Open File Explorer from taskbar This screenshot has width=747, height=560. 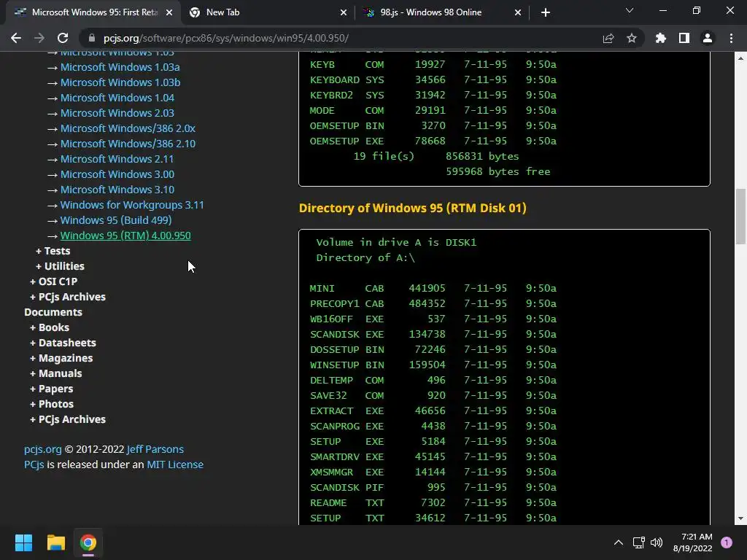coord(55,542)
